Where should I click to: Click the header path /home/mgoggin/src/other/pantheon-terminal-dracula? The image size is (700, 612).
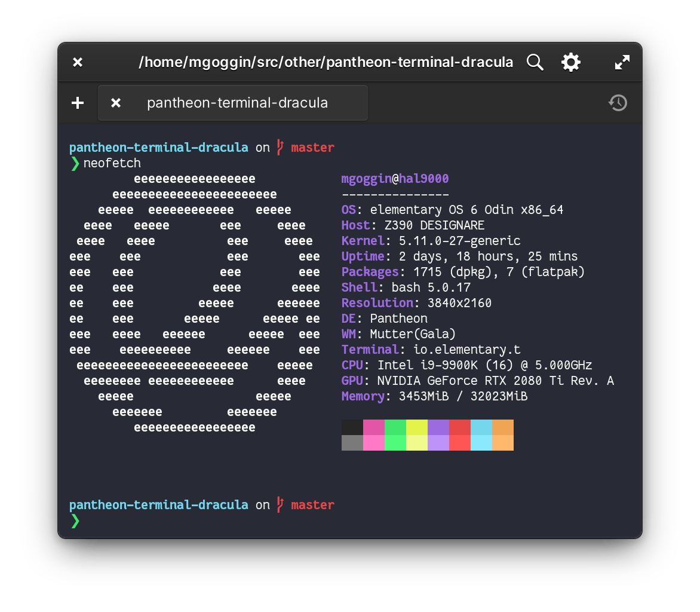point(326,62)
